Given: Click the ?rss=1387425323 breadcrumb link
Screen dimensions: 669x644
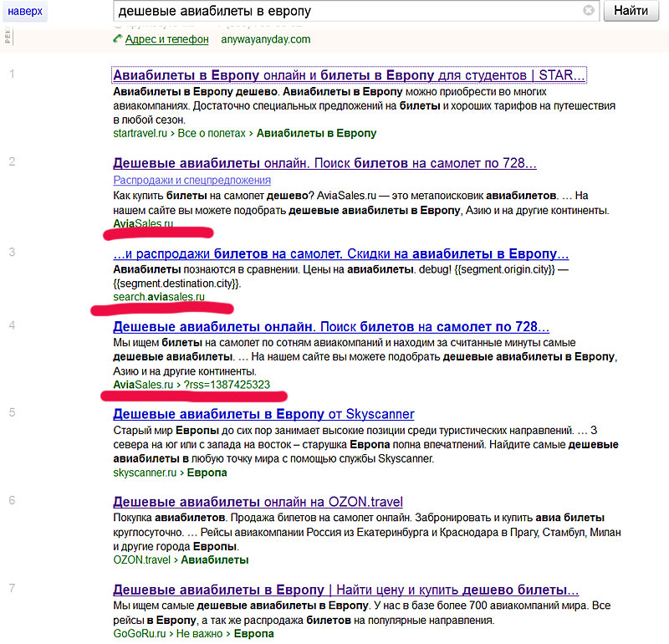Looking at the screenshot, I should [227, 385].
